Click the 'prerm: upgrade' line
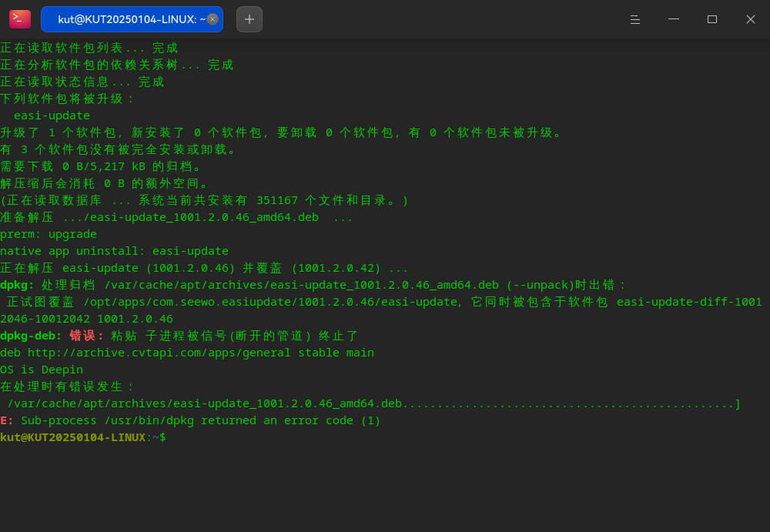Image resolution: width=770 pixels, height=532 pixels. click(49, 234)
